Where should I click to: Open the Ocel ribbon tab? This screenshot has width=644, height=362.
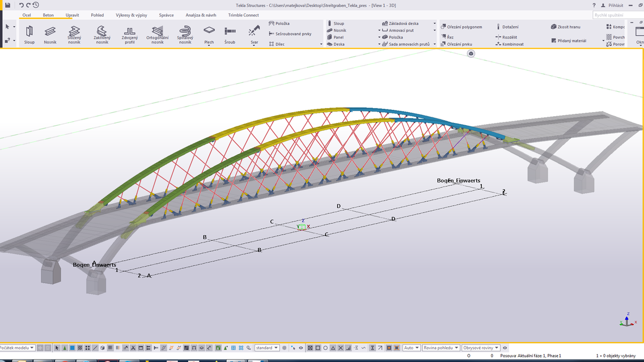click(27, 15)
